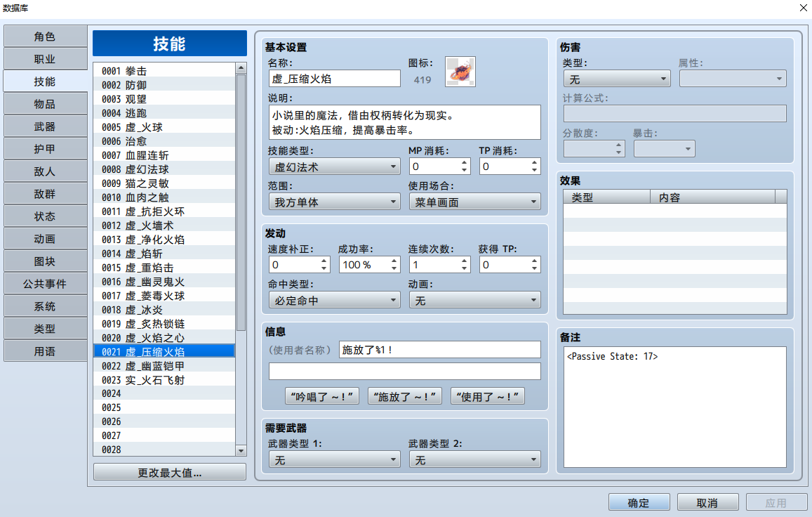812x517 pixels.
Task: Click the first empty row of 效果 list
Action: coord(674,211)
